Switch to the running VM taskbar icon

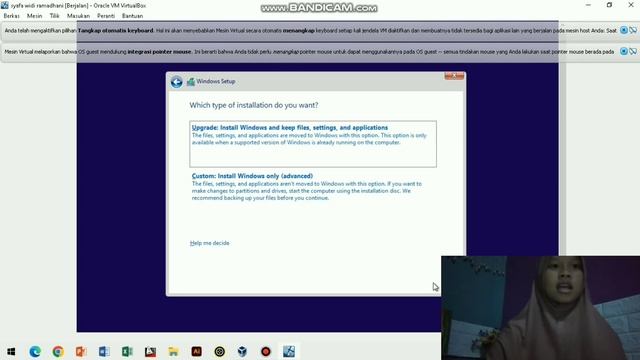click(x=289, y=351)
